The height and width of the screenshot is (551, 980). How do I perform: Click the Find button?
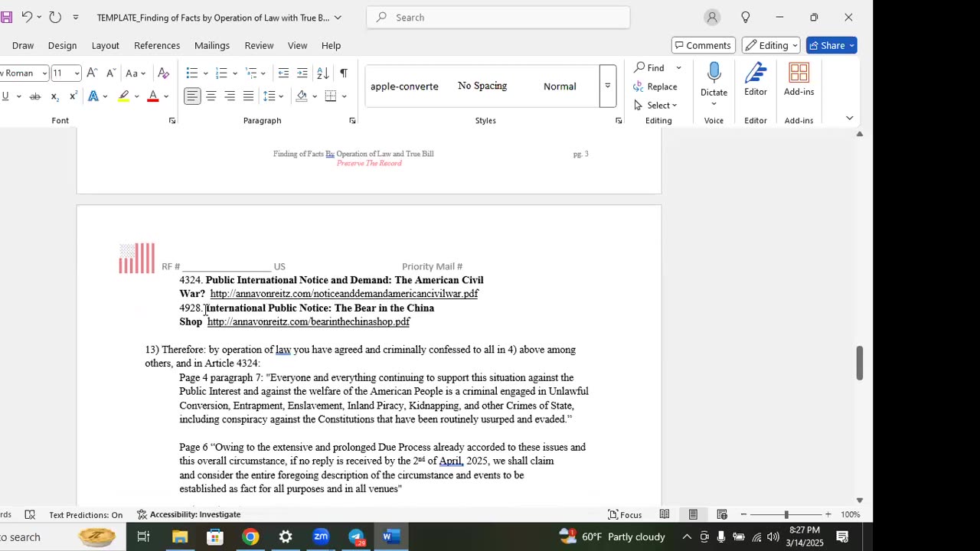[650, 68]
